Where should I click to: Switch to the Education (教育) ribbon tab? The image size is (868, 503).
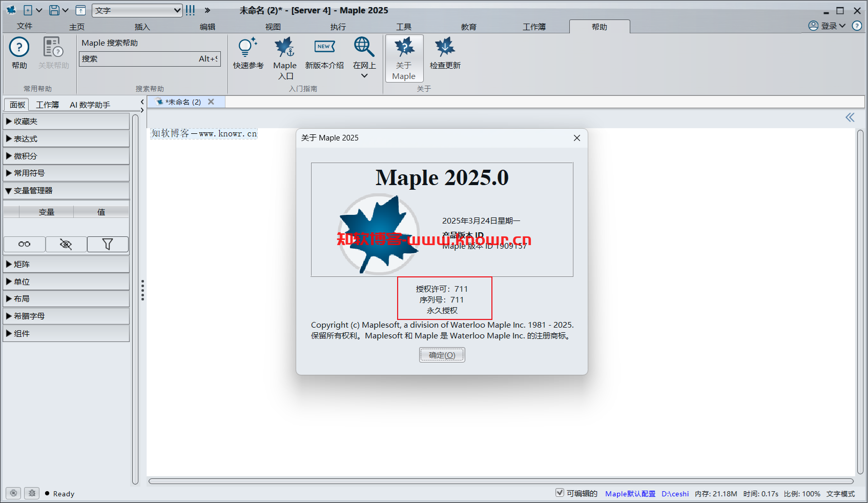[x=469, y=27]
